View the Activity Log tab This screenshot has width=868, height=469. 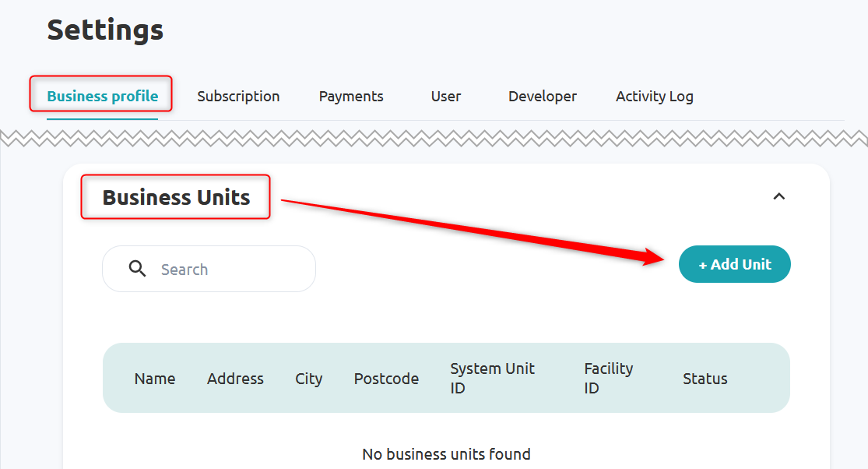click(x=654, y=97)
